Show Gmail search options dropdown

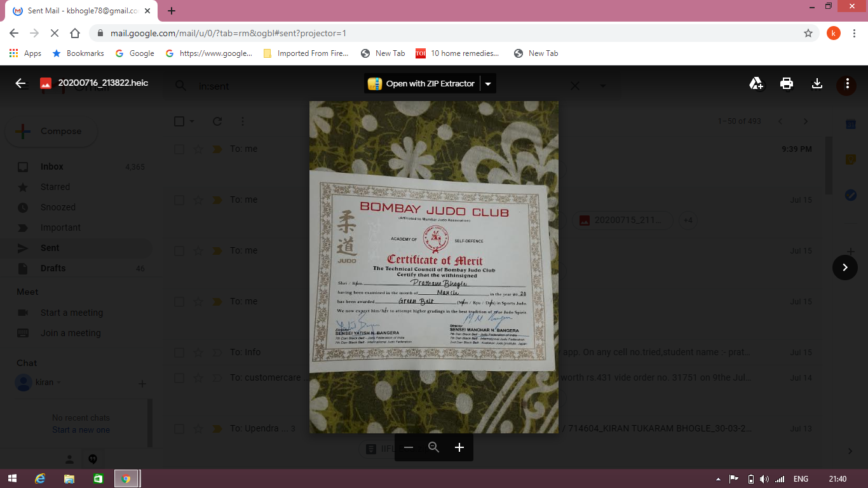(x=602, y=86)
